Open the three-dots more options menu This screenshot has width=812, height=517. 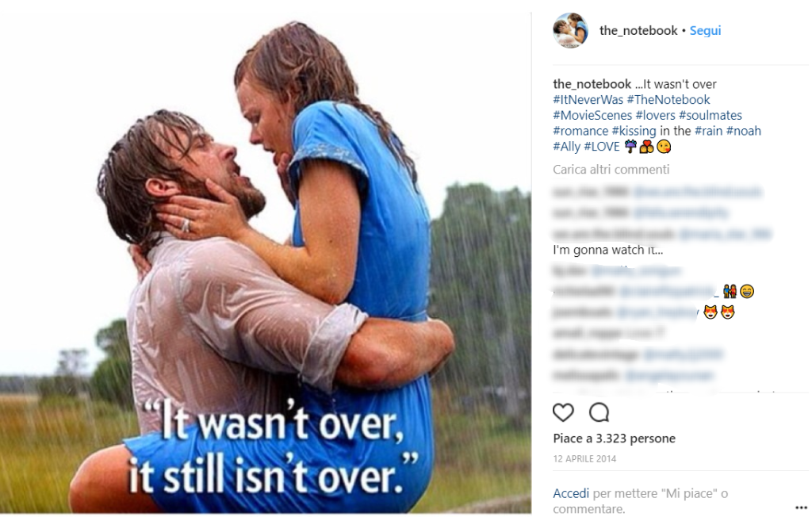[801, 507]
